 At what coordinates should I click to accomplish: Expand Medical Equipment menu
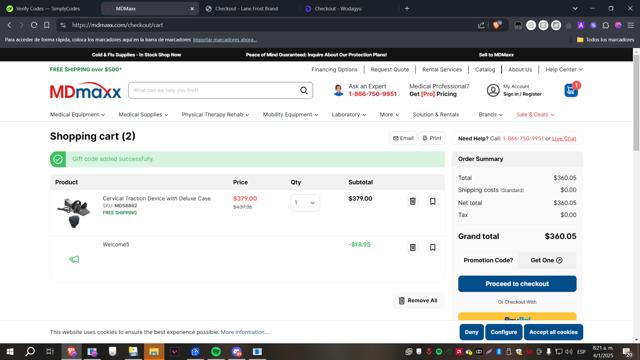point(77,115)
